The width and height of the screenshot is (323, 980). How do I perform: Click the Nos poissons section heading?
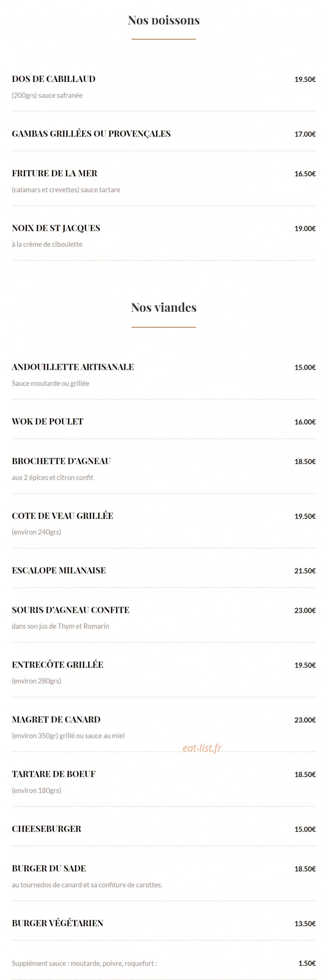coord(164,21)
